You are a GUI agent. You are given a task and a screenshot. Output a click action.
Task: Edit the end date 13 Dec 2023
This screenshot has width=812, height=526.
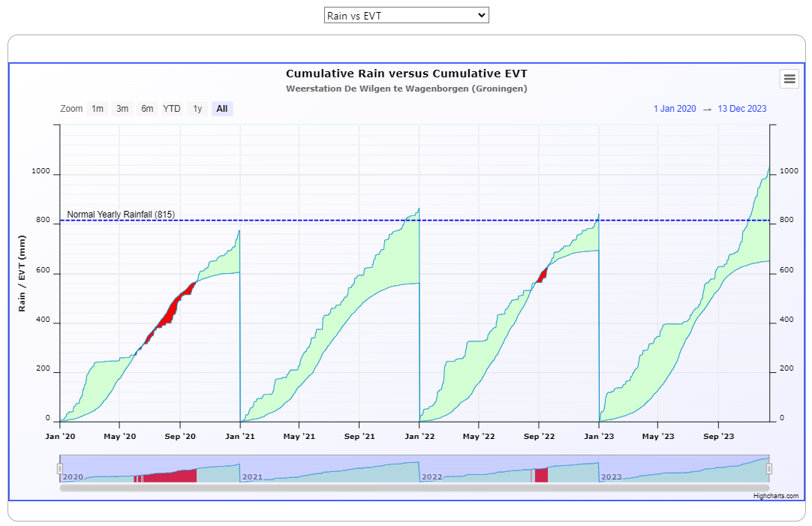click(741, 109)
